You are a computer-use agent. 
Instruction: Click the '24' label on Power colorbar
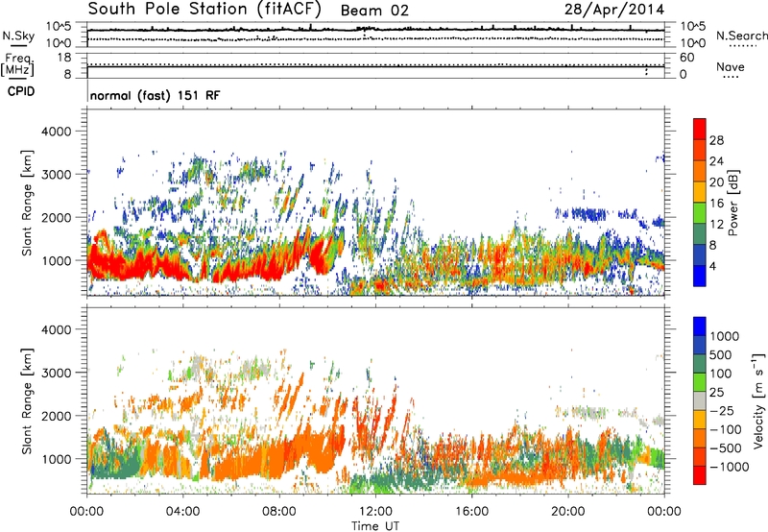[x=716, y=161]
